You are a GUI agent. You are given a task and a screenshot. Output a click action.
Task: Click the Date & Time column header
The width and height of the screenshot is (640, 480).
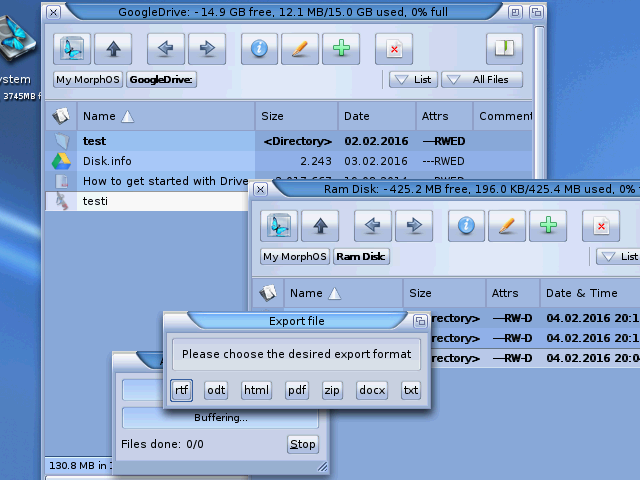tap(590, 293)
